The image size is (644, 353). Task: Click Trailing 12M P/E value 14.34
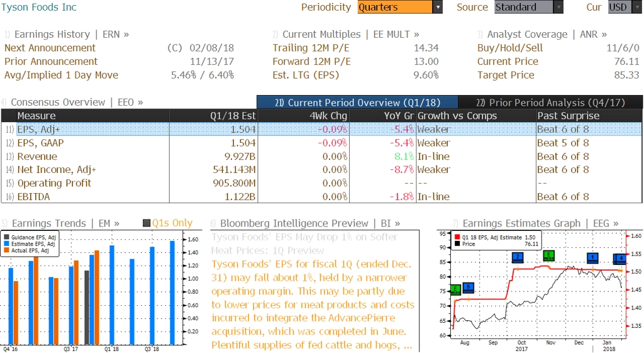(426, 48)
